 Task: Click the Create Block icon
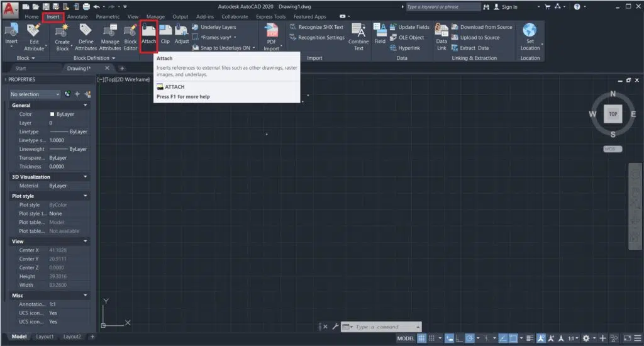point(62,36)
